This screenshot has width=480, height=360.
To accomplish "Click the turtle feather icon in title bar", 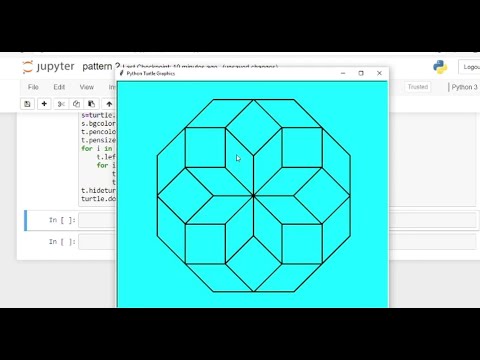I will click(122, 73).
